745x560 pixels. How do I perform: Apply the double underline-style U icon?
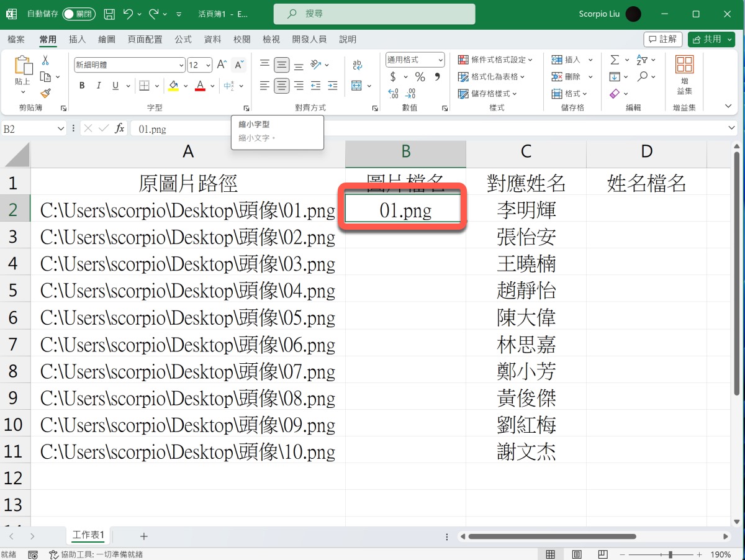[115, 86]
